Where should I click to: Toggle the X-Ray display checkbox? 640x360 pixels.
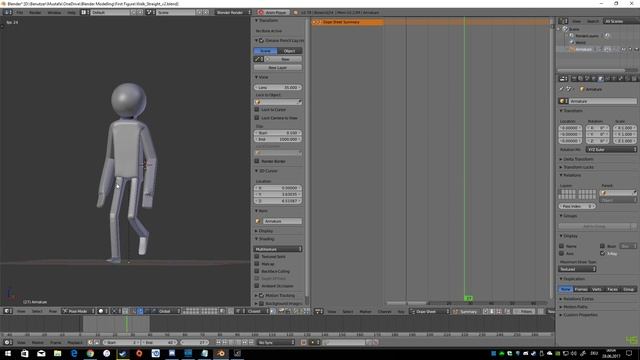click(x=602, y=253)
